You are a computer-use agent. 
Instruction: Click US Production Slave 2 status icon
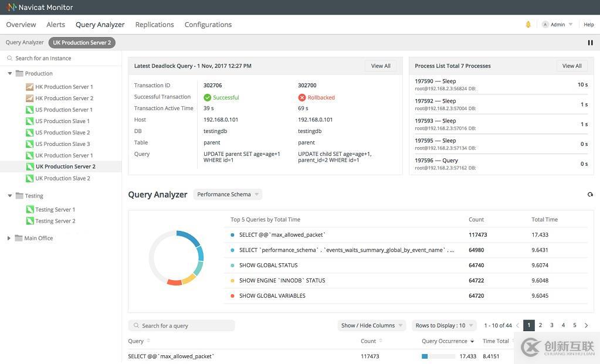click(x=29, y=132)
